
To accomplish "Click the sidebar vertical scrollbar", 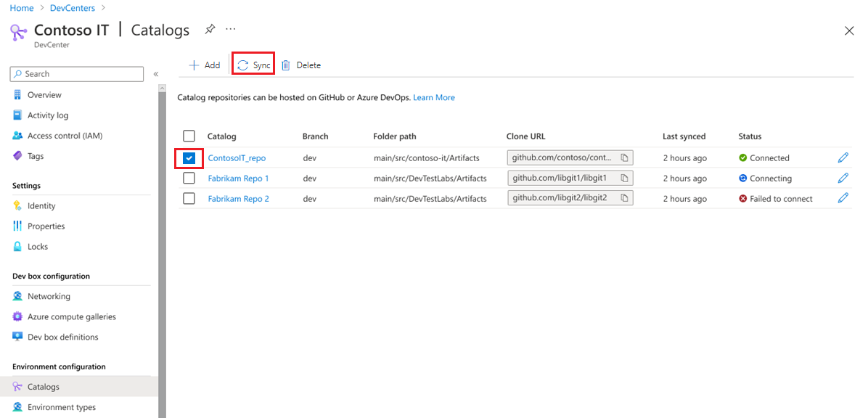I will 162,255.
